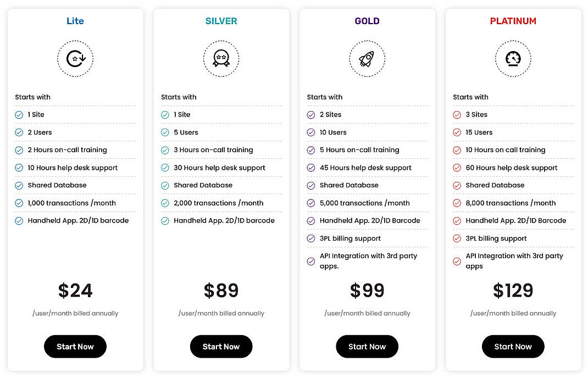Toggle the check for '5 Hours on-call training' in Gold
The width and height of the screenshot is (588, 378).
click(311, 149)
